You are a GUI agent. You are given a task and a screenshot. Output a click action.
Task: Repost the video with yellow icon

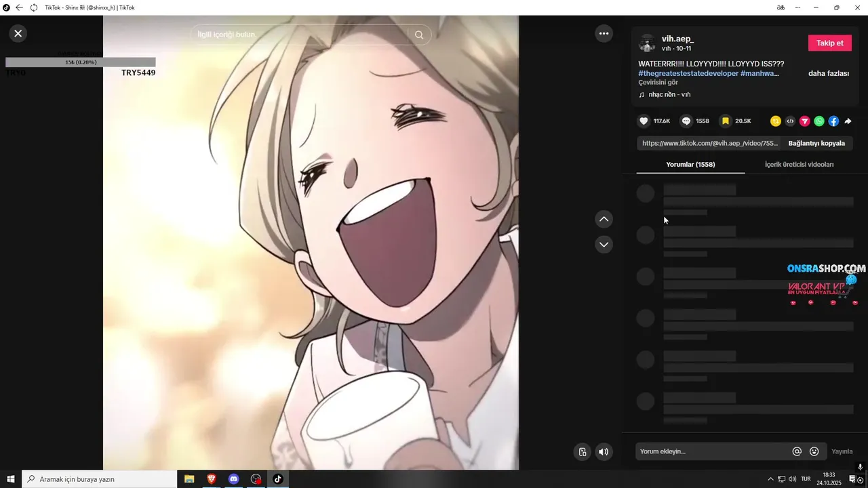coord(776,121)
